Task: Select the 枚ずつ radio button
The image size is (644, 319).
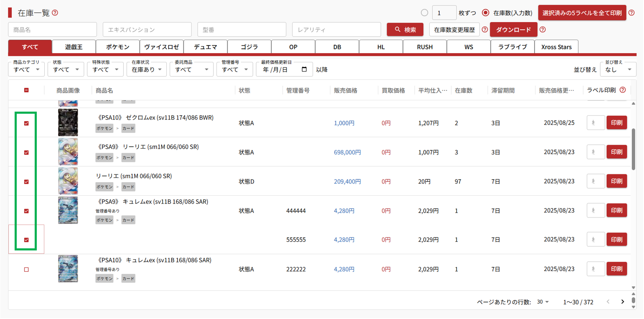Action: click(x=425, y=13)
